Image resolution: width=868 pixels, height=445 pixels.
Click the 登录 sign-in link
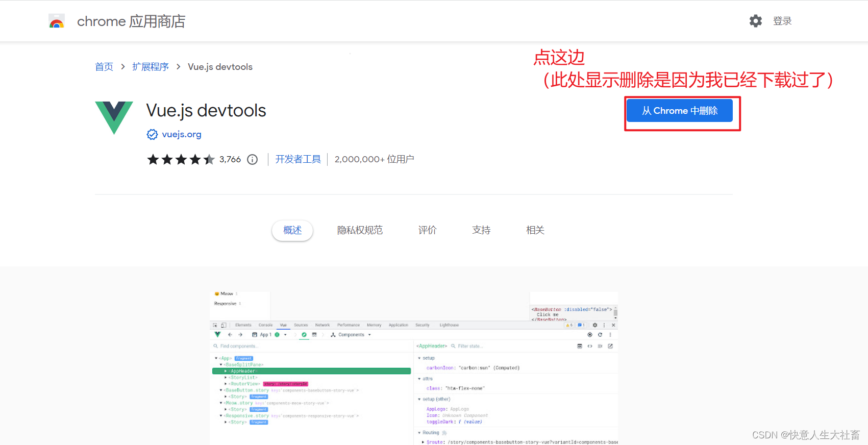(x=782, y=21)
